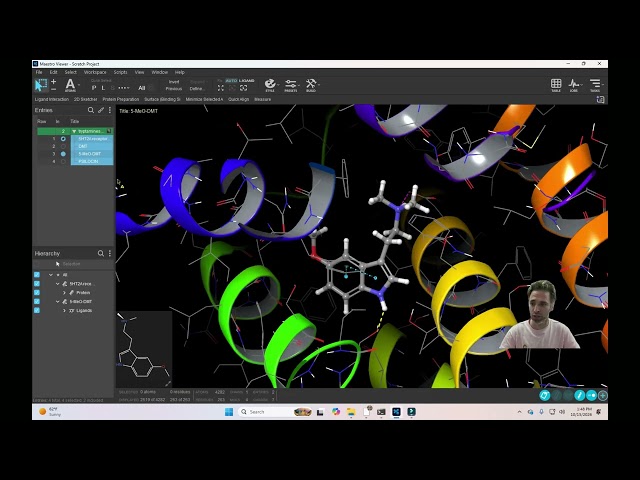Open the Workspace menu
This screenshot has height=480, width=640.
pos(95,72)
